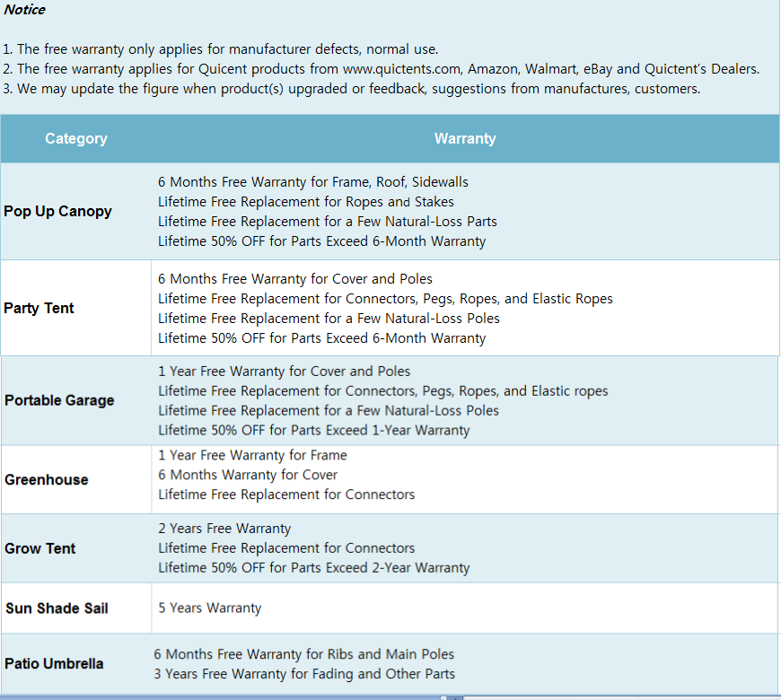Click Party Tent's "6 Months Free Warranty" line

coord(295,279)
